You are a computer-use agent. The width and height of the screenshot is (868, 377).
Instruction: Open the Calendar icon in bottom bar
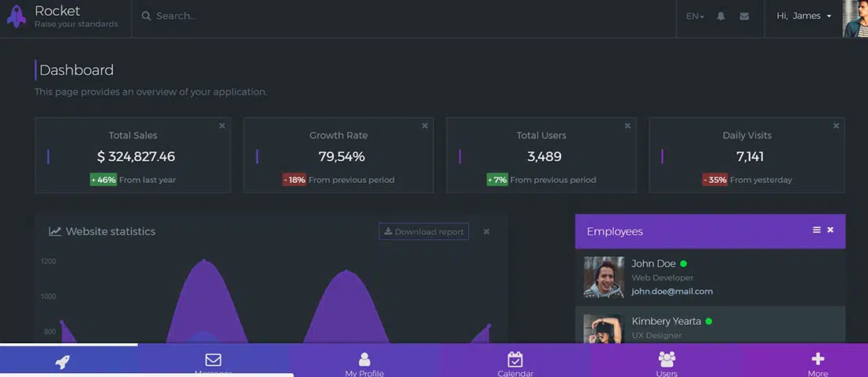pos(515,362)
